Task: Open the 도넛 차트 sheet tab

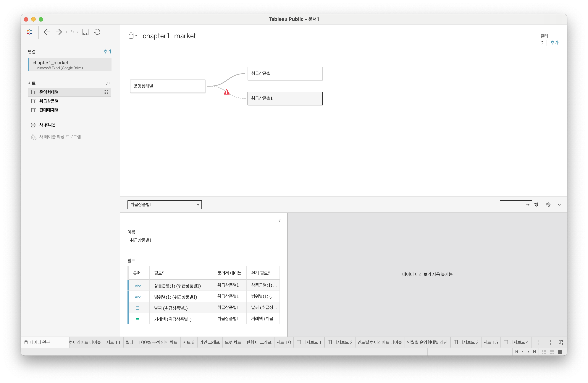Action: (233, 342)
